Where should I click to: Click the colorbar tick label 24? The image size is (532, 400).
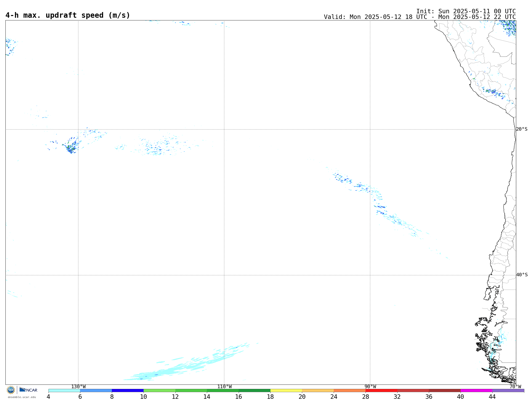pyautogui.click(x=334, y=397)
